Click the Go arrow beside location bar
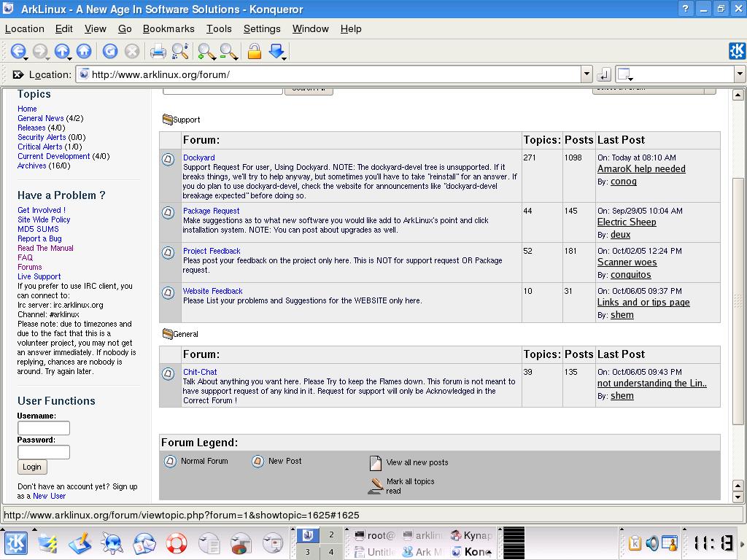747x560 pixels. [x=603, y=74]
